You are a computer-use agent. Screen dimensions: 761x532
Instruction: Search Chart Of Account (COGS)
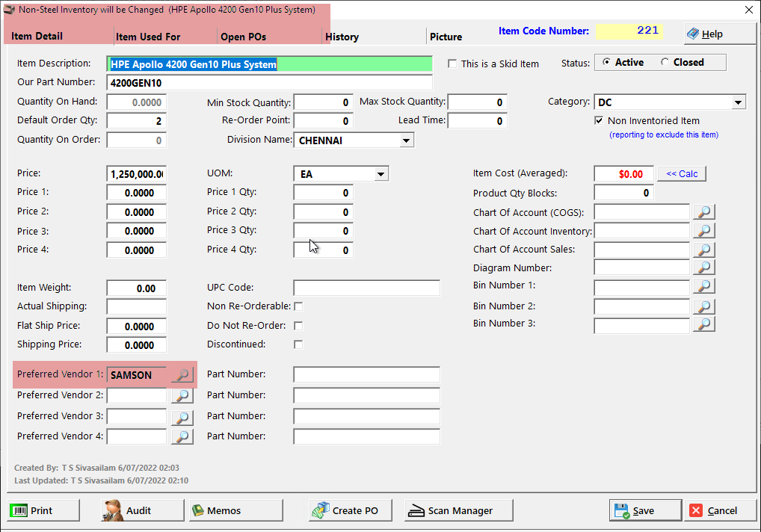[704, 212]
